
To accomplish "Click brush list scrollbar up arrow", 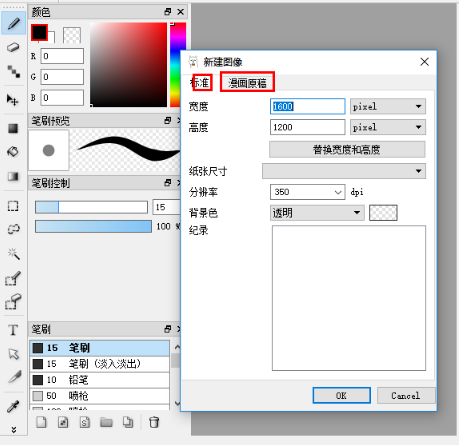I will click(177, 347).
